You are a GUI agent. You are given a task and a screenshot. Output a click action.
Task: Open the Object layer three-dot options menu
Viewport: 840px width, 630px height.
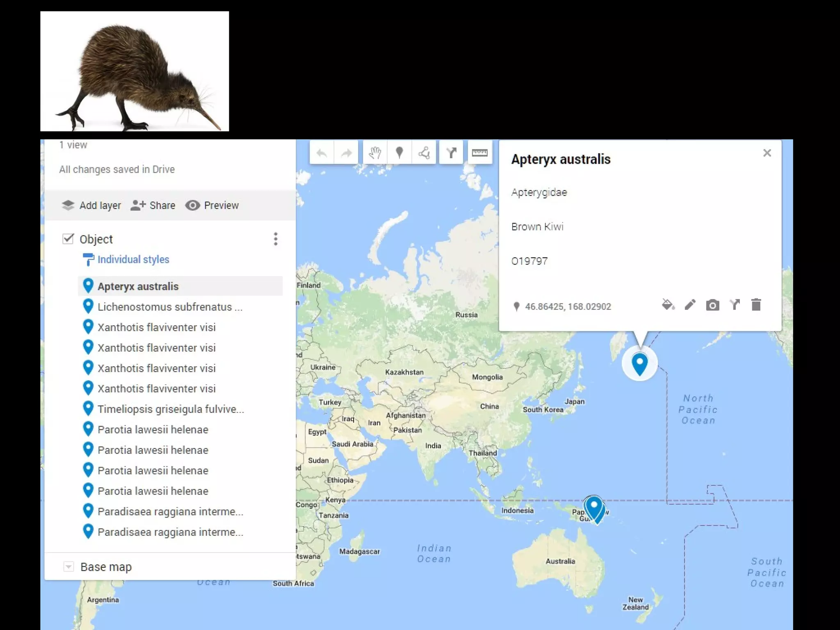(276, 239)
